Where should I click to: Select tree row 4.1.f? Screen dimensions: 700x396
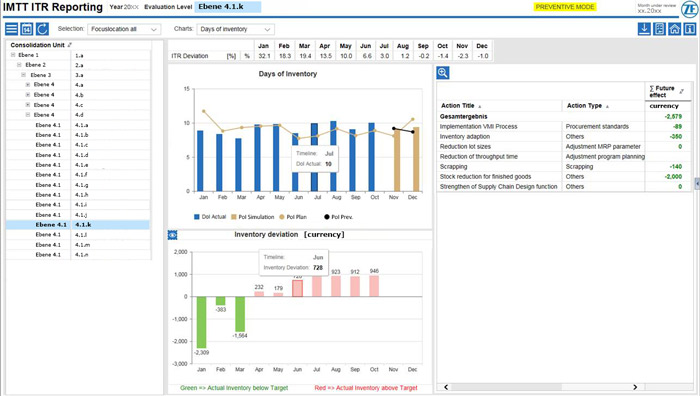coord(78,175)
